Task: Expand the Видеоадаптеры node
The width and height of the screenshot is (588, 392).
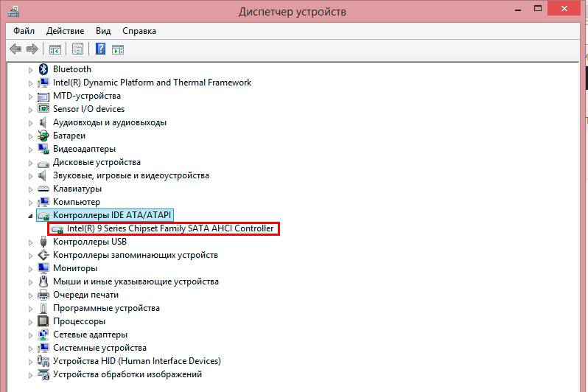Action: pyautogui.click(x=31, y=149)
